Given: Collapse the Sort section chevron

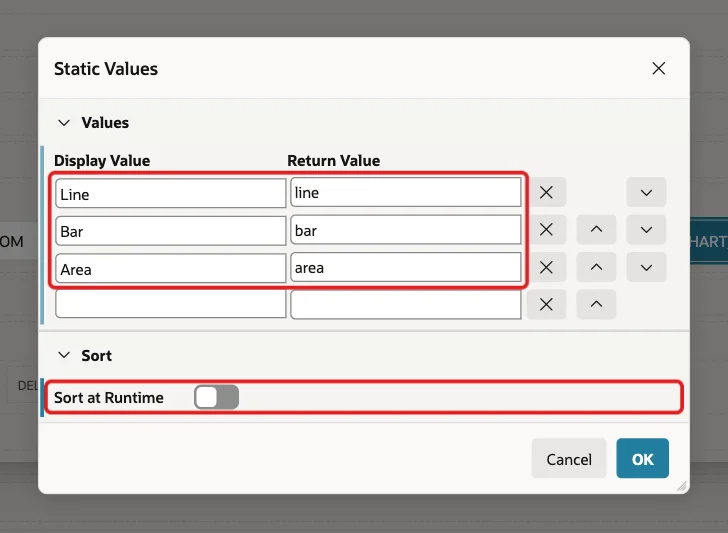Looking at the screenshot, I should pyautogui.click(x=64, y=356).
